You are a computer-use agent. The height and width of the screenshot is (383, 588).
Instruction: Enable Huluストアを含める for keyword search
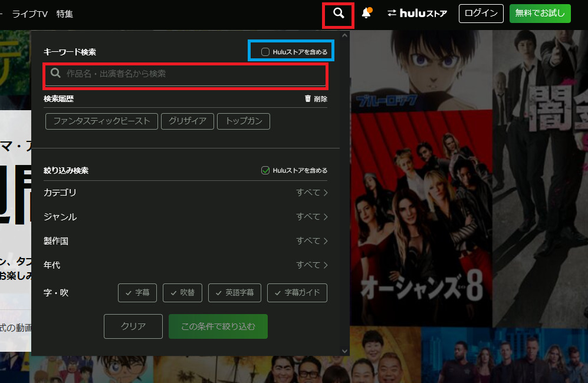point(265,52)
